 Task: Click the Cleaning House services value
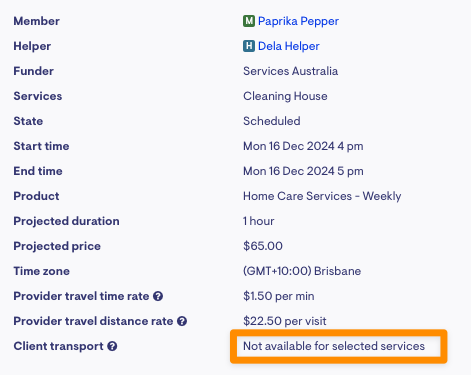pyautogui.click(x=285, y=96)
